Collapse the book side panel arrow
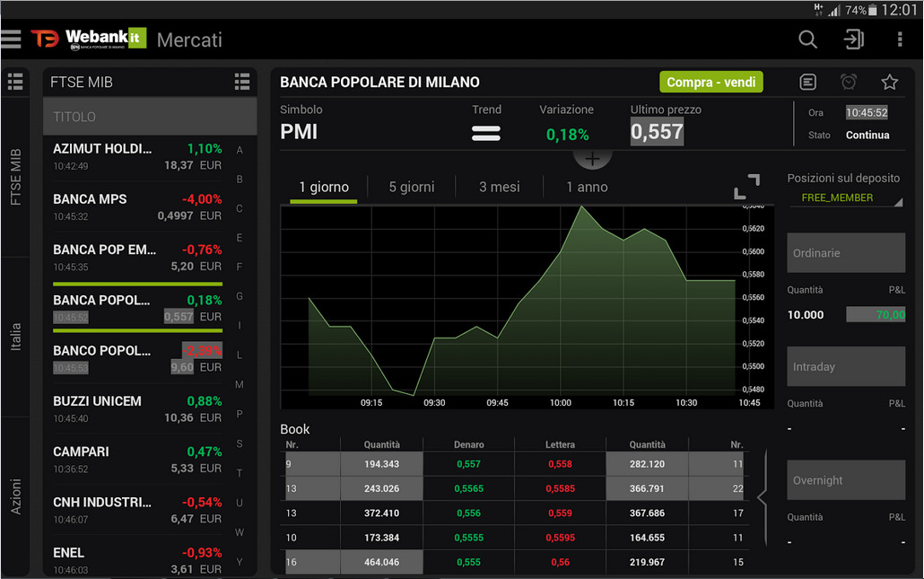924x579 pixels. 763,499
